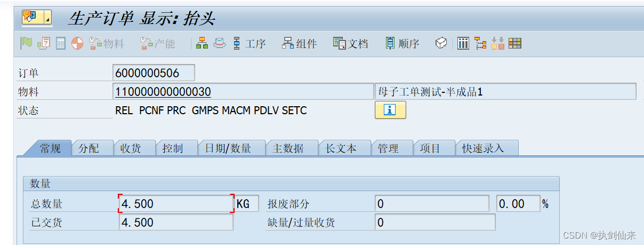Click the orange tree structure icon
The image size is (644, 245).
pyautogui.click(x=480, y=43)
